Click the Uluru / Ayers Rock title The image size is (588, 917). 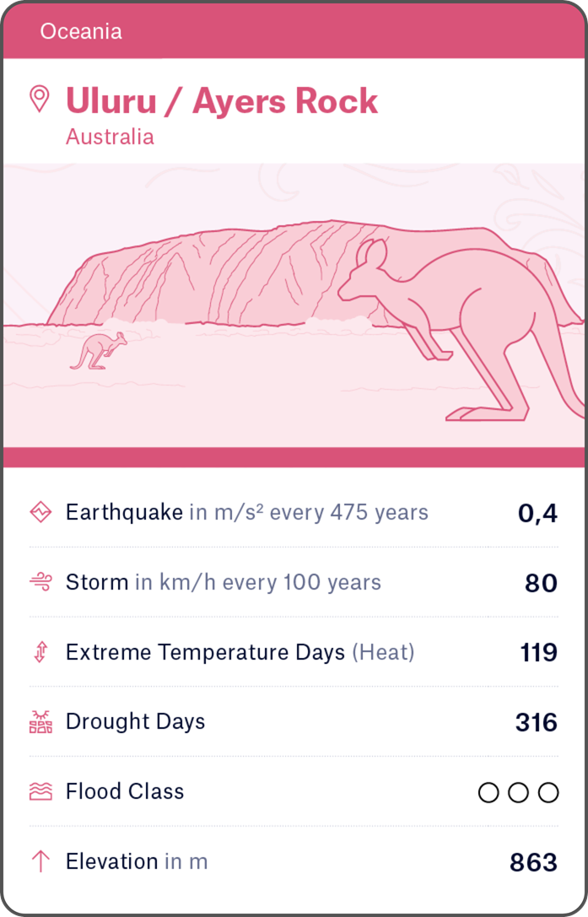click(222, 101)
